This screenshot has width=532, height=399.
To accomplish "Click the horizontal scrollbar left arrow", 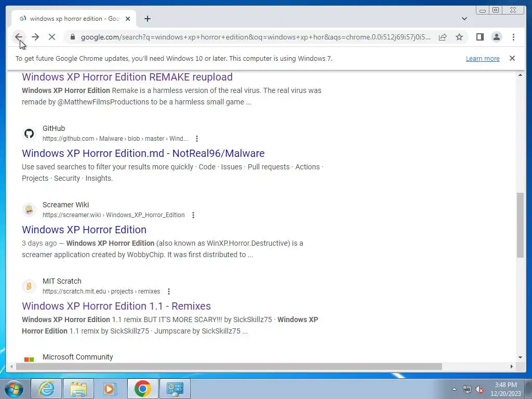I will point(11,366).
